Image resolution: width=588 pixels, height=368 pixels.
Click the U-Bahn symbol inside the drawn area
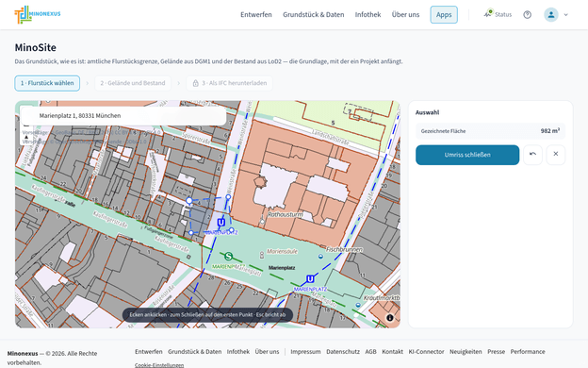[221, 223]
